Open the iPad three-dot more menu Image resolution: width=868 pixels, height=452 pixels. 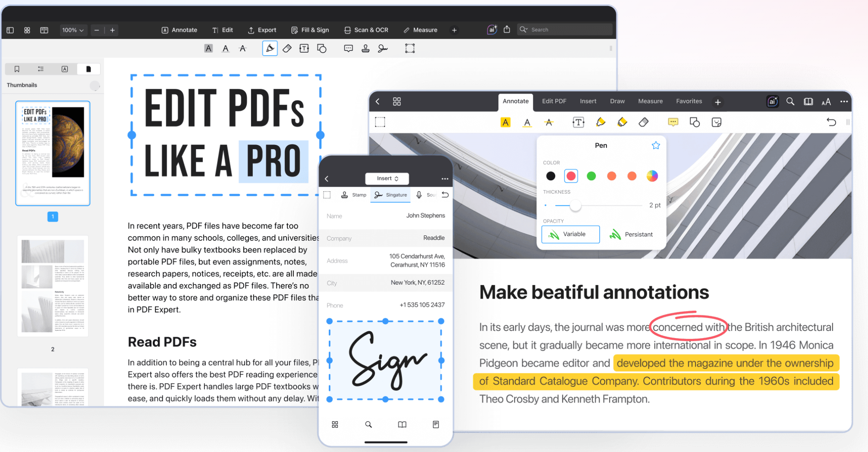pyautogui.click(x=844, y=102)
